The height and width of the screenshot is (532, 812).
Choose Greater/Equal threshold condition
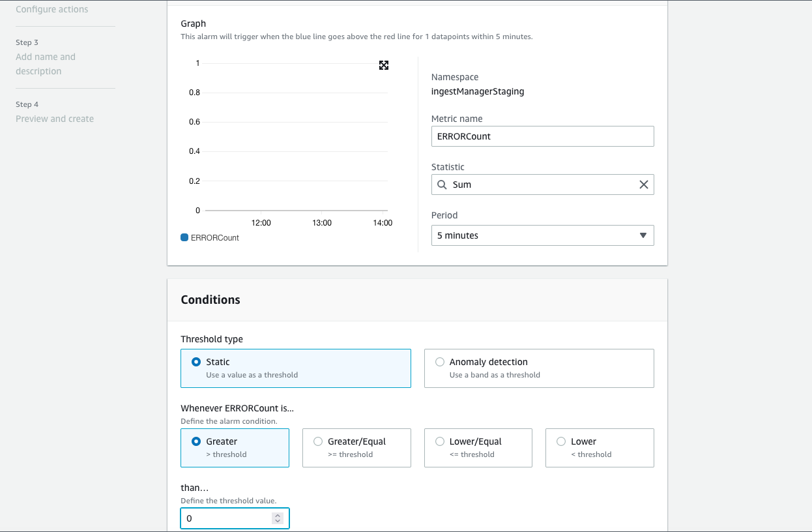(x=318, y=441)
